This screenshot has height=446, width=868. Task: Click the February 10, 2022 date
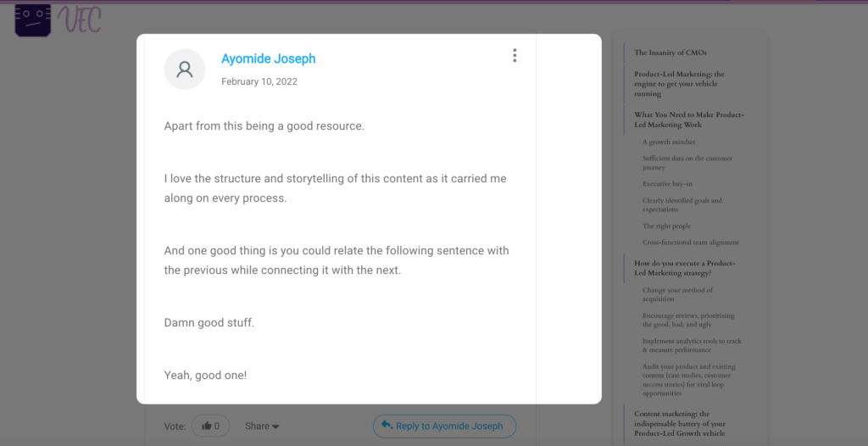point(259,81)
